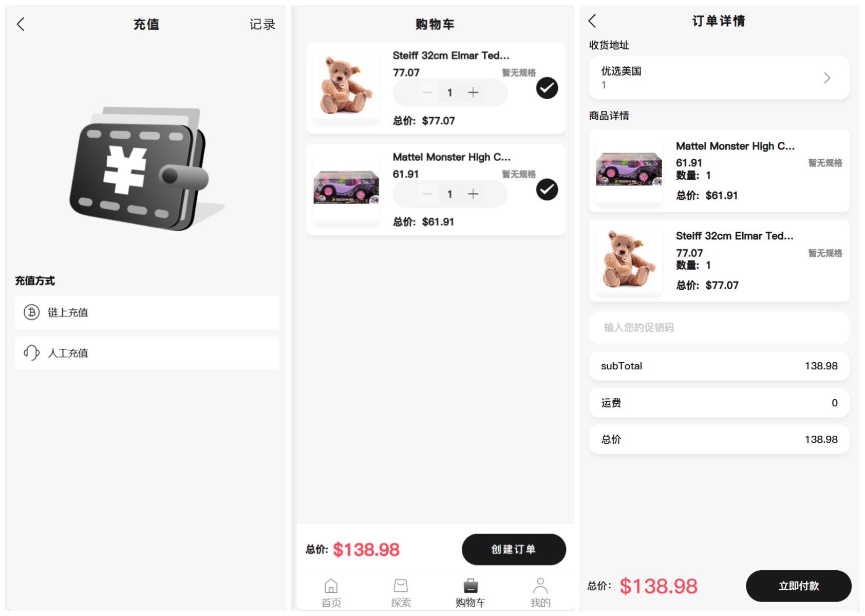Go back from the 订单详情 order screen
The height and width of the screenshot is (616, 865).
click(592, 21)
